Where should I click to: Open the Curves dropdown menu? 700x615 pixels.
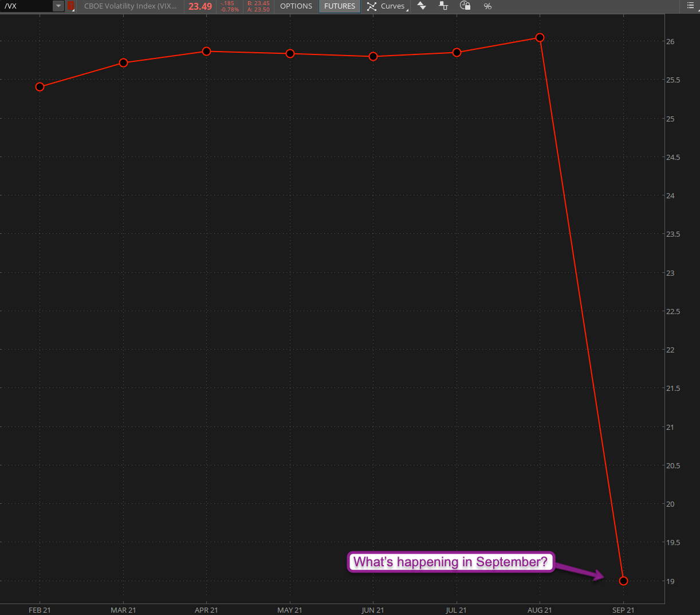tap(393, 6)
